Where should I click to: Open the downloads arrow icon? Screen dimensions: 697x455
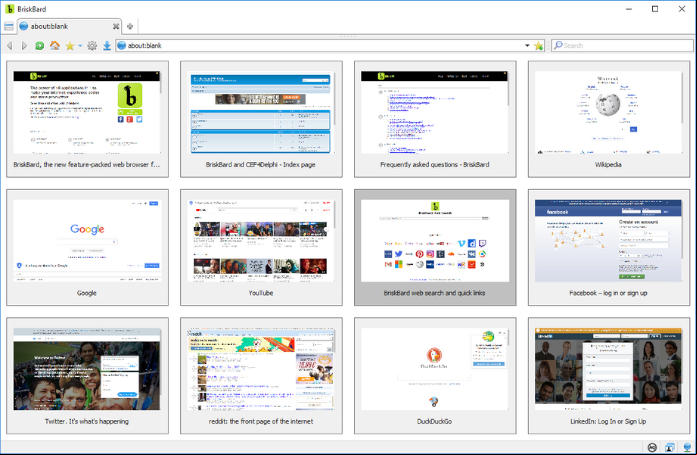(107, 45)
